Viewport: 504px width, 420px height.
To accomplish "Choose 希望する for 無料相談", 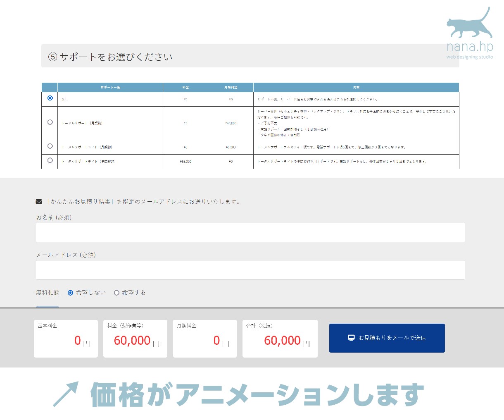I will (116, 293).
